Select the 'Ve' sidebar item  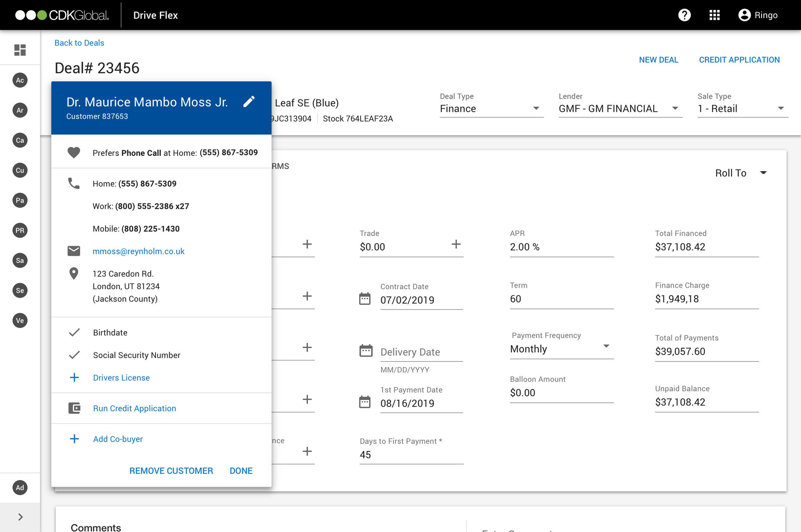click(20, 320)
